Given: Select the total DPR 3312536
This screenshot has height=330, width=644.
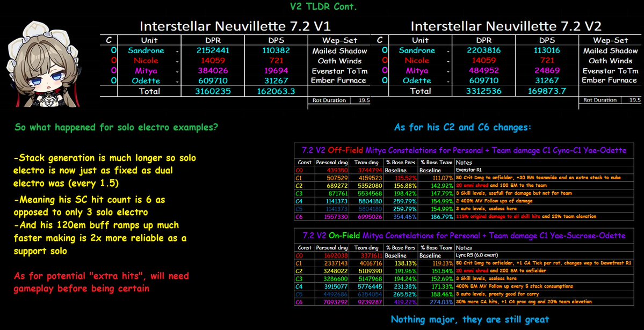Looking at the screenshot, I should [x=484, y=91].
